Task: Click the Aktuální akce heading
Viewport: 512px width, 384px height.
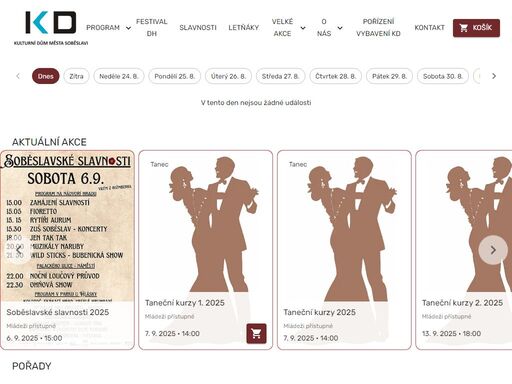Action: click(49, 142)
